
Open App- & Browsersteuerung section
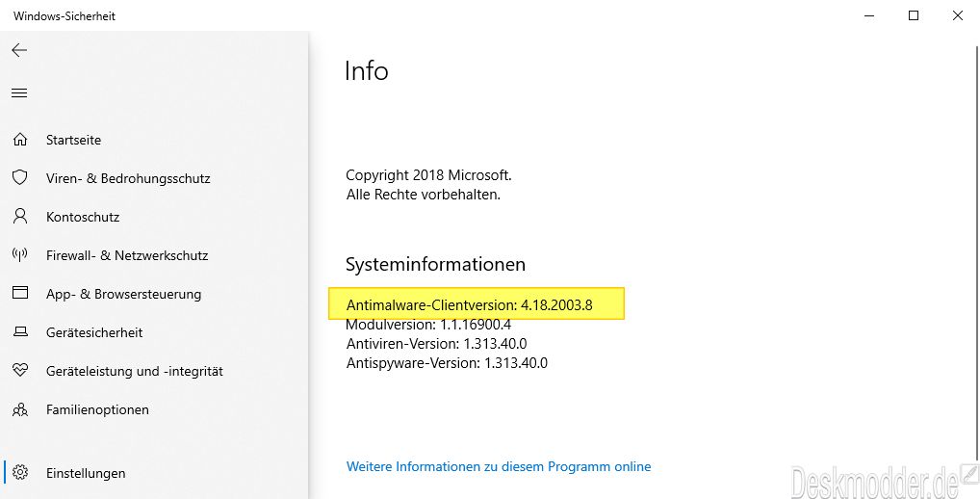coord(124,294)
